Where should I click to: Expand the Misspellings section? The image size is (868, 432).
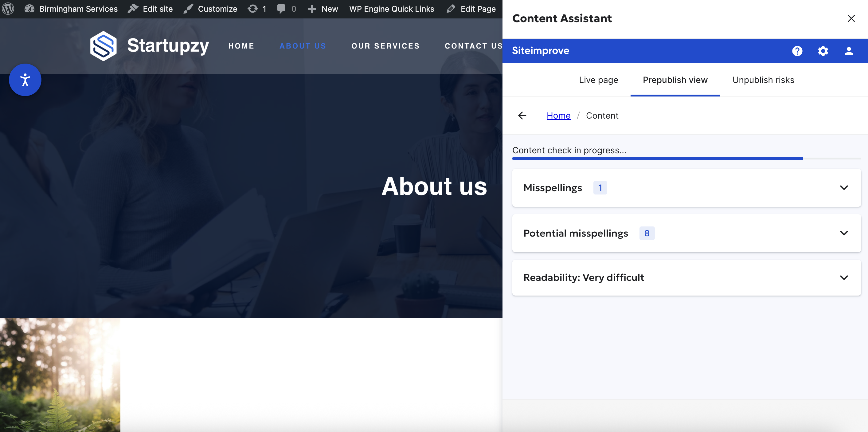pyautogui.click(x=686, y=188)
